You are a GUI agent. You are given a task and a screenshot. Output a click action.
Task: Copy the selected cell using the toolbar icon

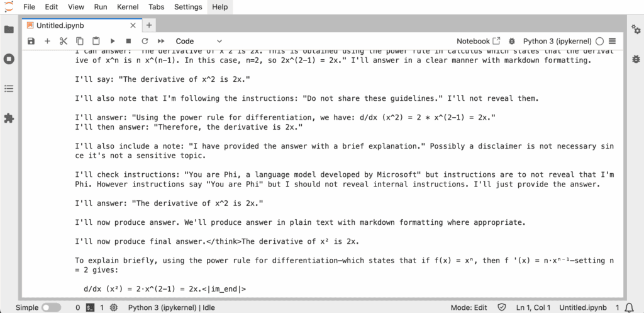[80, 41]
